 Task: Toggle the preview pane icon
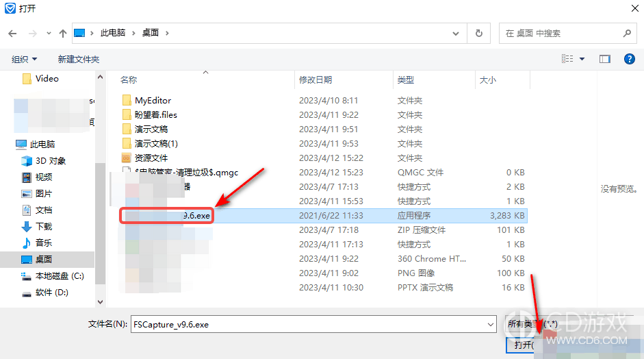[x=605, y=59]
